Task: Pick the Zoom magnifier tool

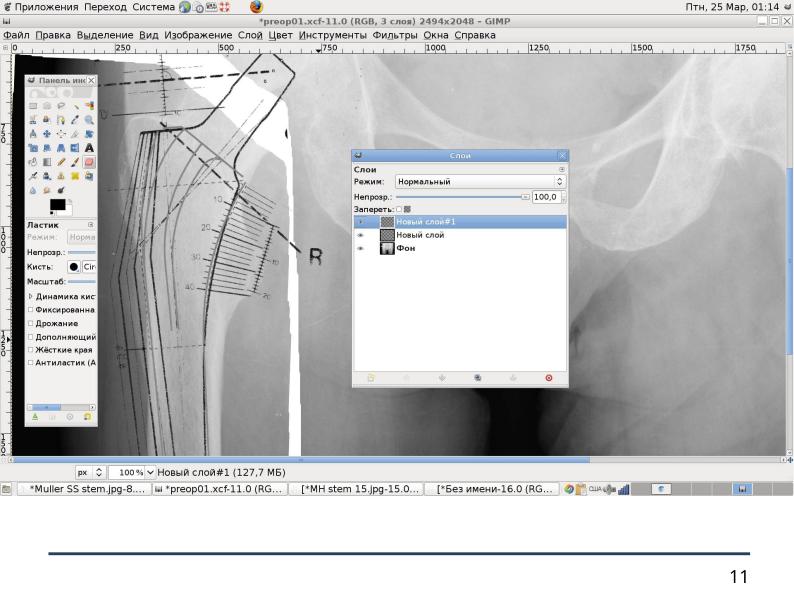Action: click(x=89, y=119)
